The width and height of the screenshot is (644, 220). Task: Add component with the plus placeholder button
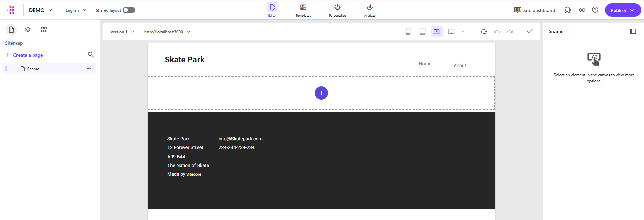pyautogui.click(x=321, y=93)
